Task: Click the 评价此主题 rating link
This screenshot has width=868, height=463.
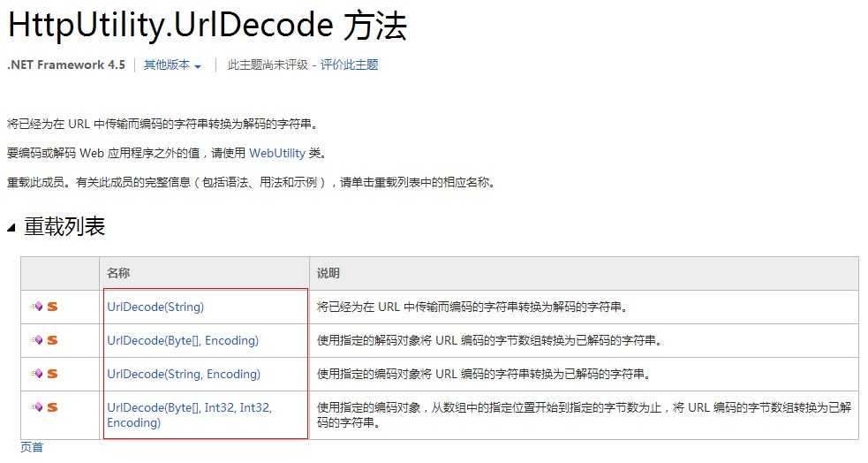Action: tap(350, 65)
